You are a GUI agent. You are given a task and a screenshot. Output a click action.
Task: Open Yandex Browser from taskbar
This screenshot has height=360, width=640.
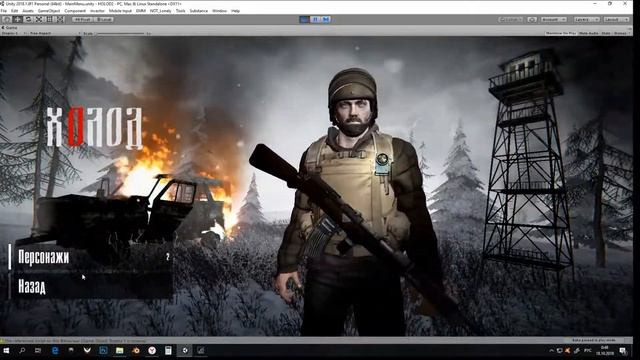pyautogui.click(x=152, y=351)
